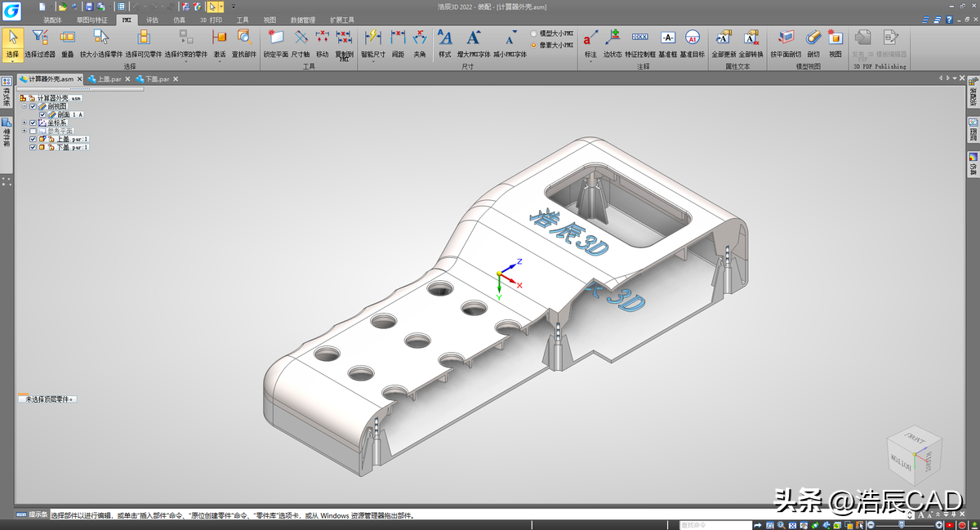
Task: Click the 选择过滤器 (selection filter) icon
Action: (x=40, y=38)
